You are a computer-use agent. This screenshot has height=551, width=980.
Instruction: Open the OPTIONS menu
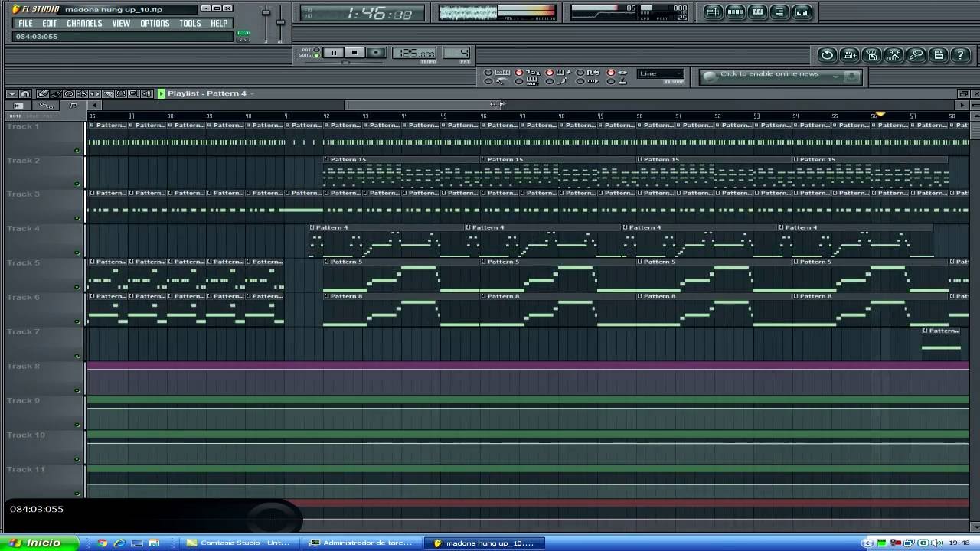coord(155,23)
